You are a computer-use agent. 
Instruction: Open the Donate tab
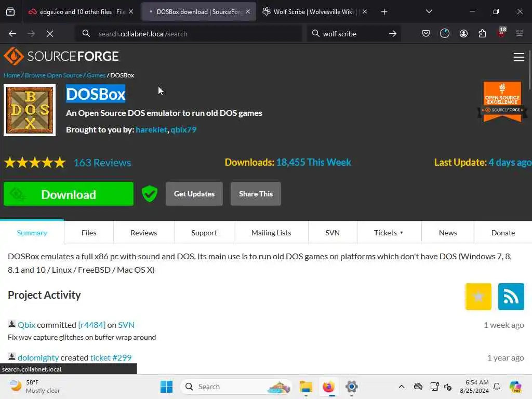503,233
